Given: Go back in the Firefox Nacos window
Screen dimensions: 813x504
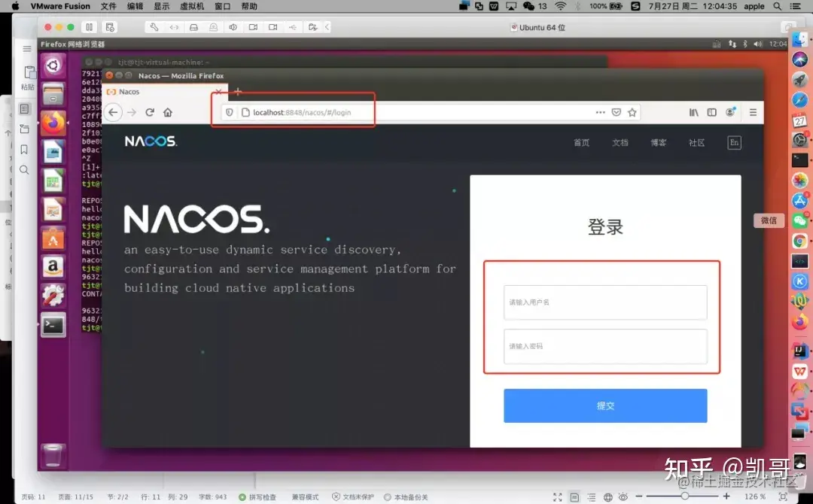Looking at the screenshot, I should (113, 112).
